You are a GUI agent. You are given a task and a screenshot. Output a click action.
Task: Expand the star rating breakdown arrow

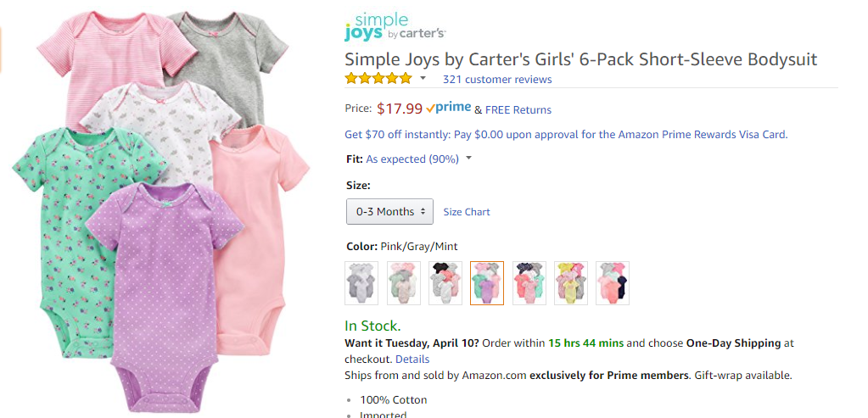click(x=423, y=79)
